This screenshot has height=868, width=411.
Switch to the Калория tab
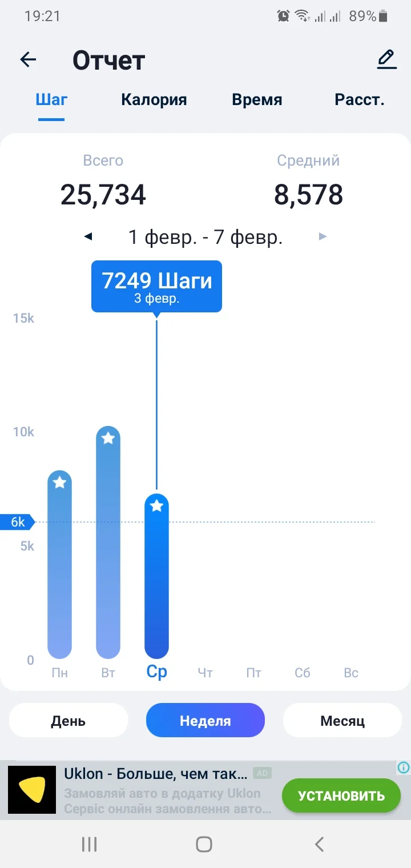coord(154,99)
